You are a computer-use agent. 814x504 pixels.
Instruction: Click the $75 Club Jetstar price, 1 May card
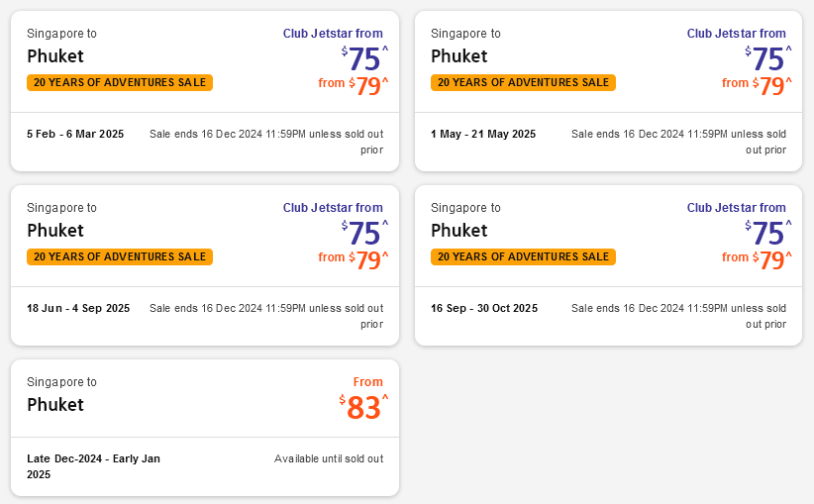[x=767, y=58]
